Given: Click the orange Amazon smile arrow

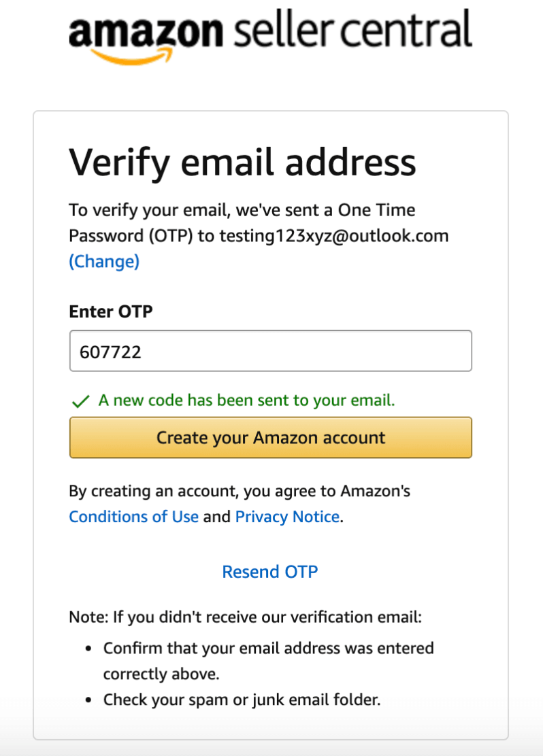Looking at the screenshot, I should 129,56.
